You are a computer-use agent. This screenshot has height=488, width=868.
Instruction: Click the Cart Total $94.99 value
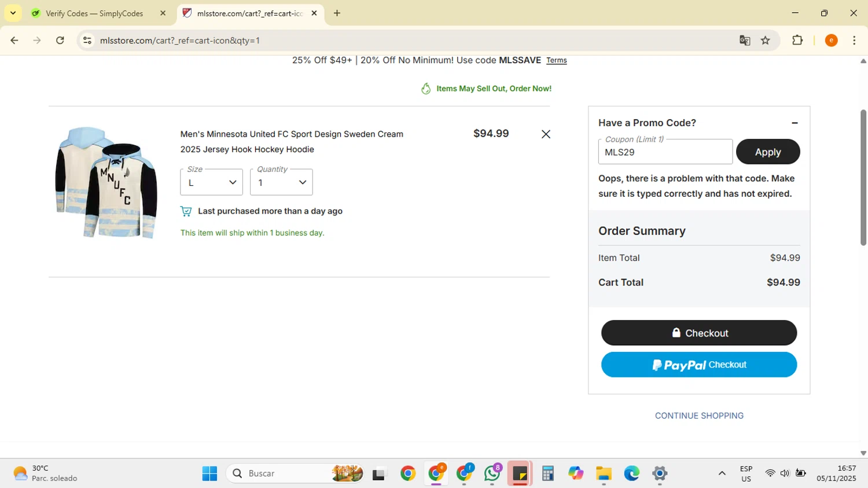[784, 282]
